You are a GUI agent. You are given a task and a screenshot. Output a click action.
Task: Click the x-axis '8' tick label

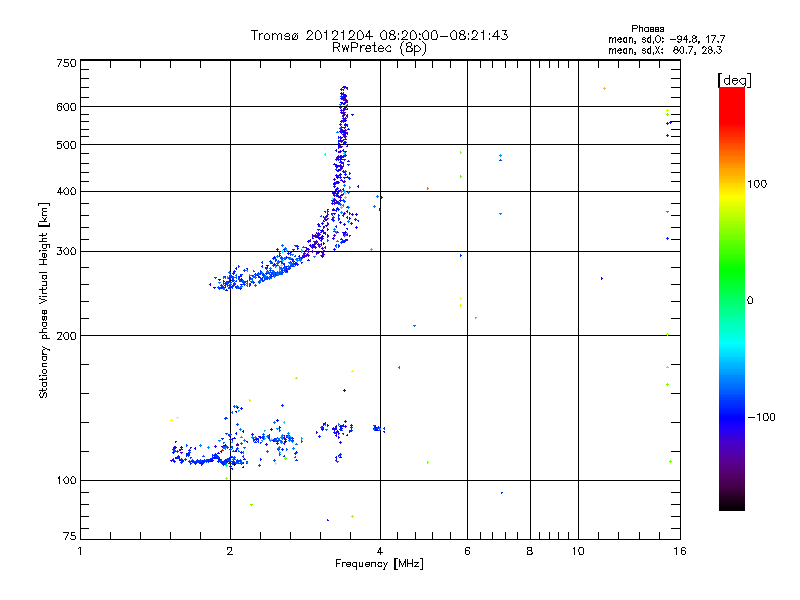pos(530,551)
